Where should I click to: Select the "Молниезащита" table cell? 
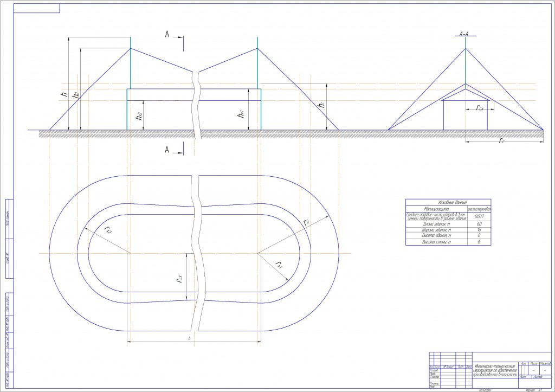[436, 209]
